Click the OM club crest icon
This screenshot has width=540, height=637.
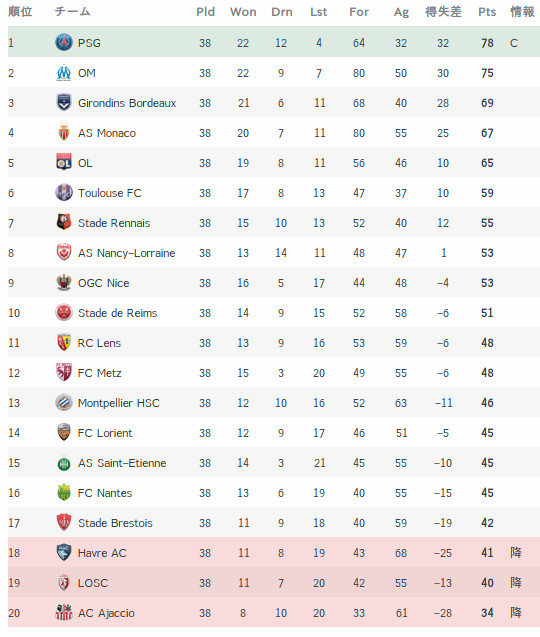point(64,73)
